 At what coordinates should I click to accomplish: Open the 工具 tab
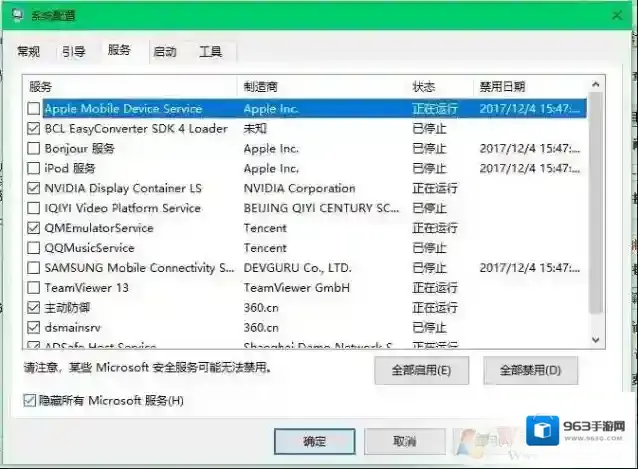(210, 52)
